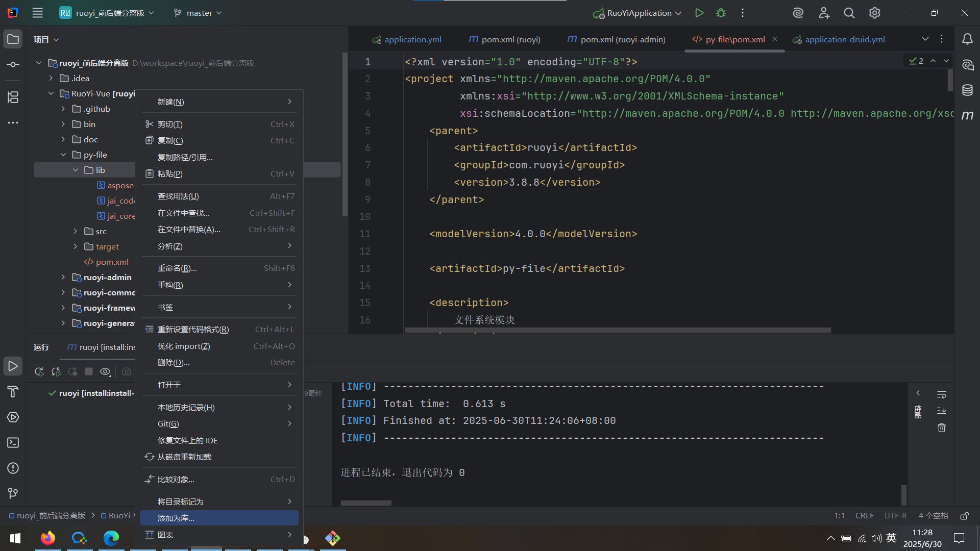
Task: Open the Git tool window icon
Action: 13,493
